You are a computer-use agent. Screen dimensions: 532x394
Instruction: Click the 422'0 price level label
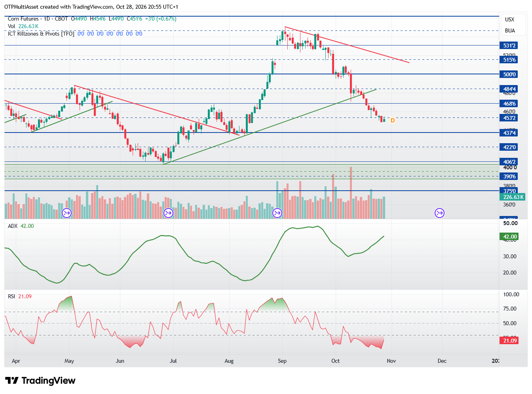point(509,147)
